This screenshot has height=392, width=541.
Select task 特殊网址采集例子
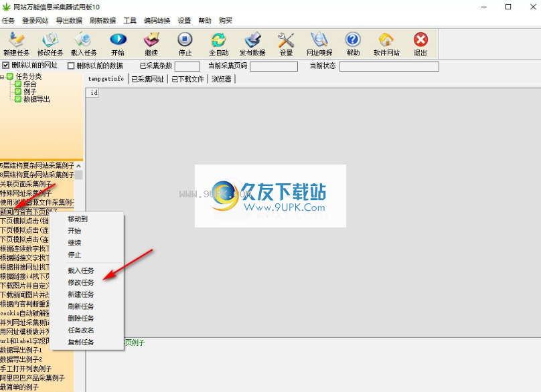26,193
